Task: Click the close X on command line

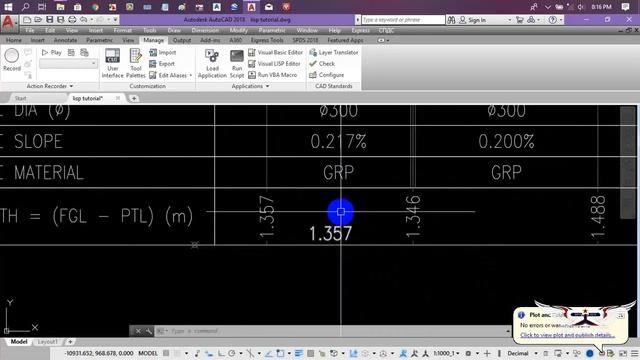Action: tap(138, 331)
